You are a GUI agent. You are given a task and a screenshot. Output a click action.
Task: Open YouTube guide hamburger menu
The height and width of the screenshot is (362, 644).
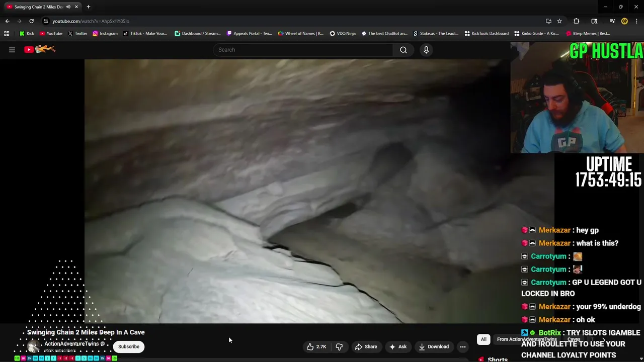[x=12, y=50]
